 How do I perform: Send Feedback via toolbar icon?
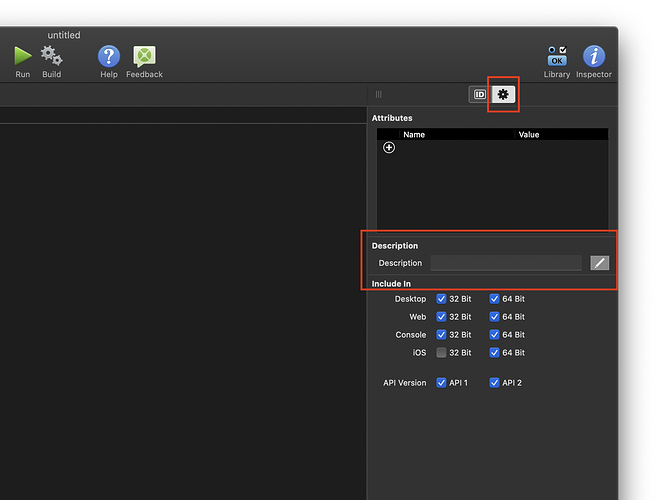[144, 56]
